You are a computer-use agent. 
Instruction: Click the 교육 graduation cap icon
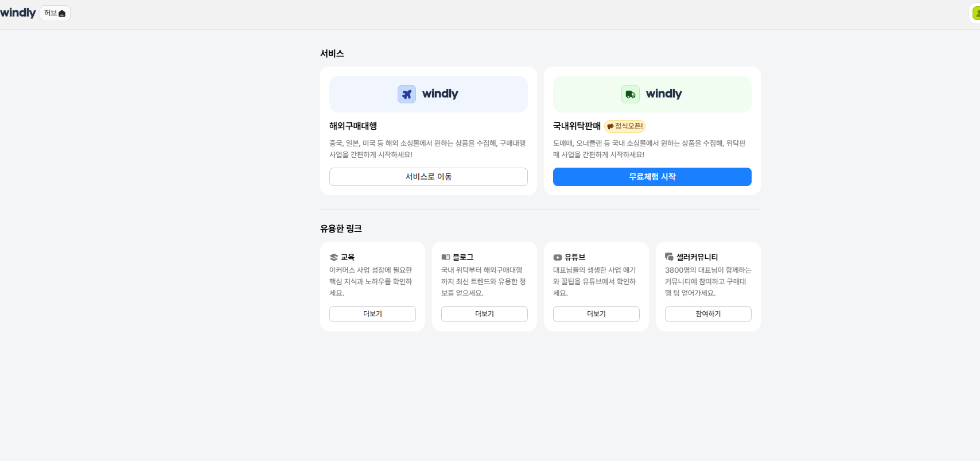pos(334,257)
